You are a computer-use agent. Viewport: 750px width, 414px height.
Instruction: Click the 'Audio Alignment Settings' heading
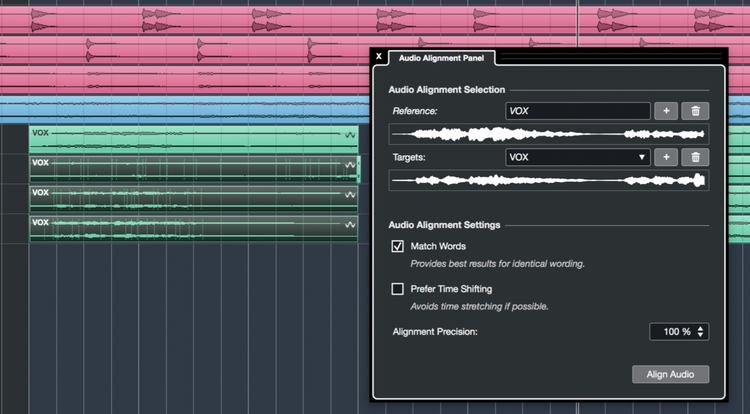click(444, 225)
